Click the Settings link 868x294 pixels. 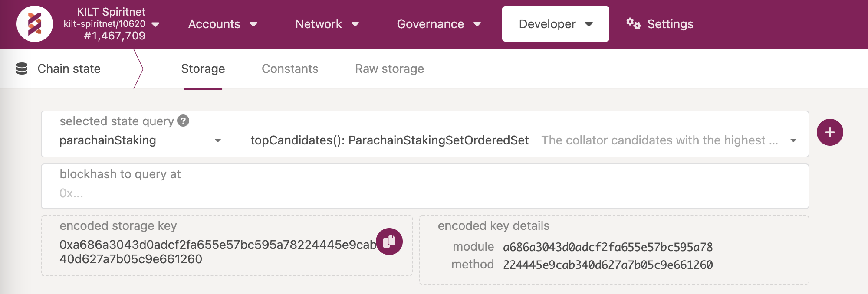point(670,24)
